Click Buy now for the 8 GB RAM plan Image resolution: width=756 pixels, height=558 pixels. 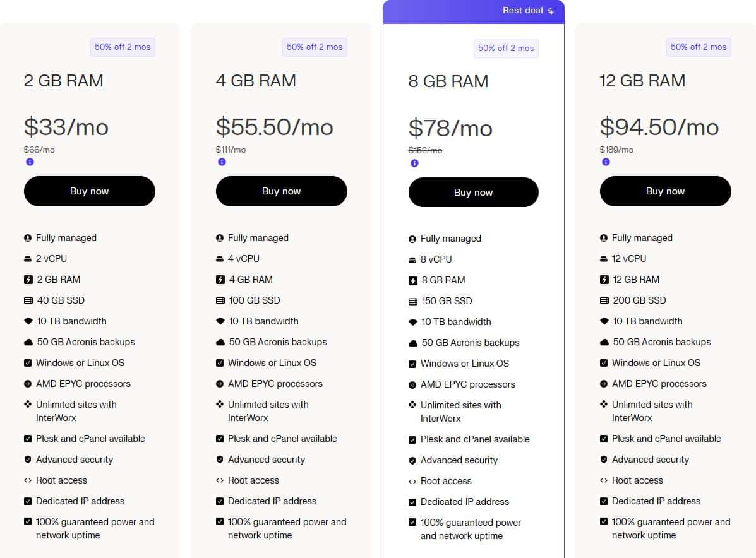[x=473, y=192]
